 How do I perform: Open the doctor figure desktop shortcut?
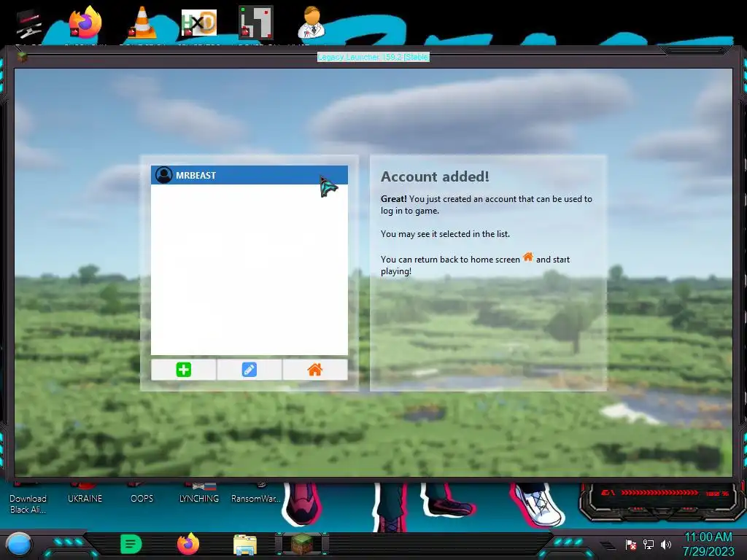pyautogui.click(x=311, y=23)
